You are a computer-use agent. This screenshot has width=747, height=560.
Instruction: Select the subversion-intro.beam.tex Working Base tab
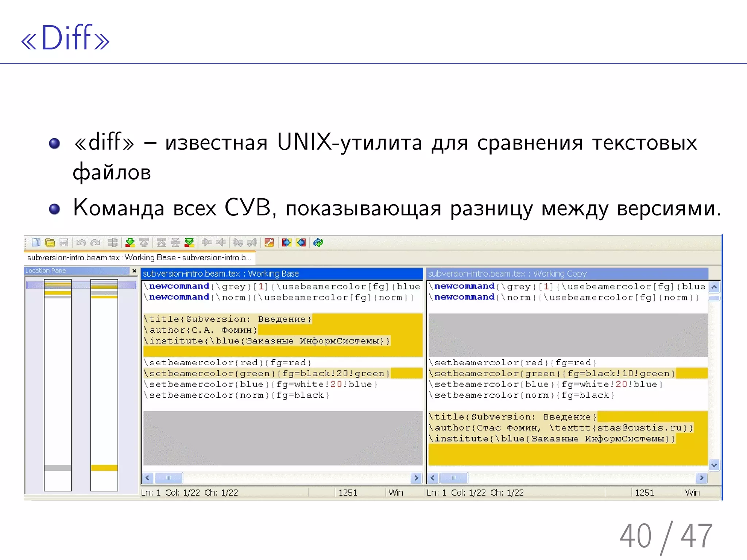tap(139, 257)
